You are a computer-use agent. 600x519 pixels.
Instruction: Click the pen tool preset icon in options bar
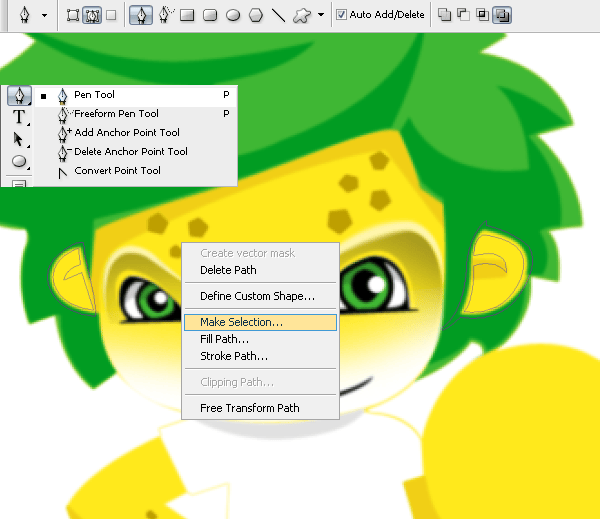pyautogui.click(x=25, y=15)
